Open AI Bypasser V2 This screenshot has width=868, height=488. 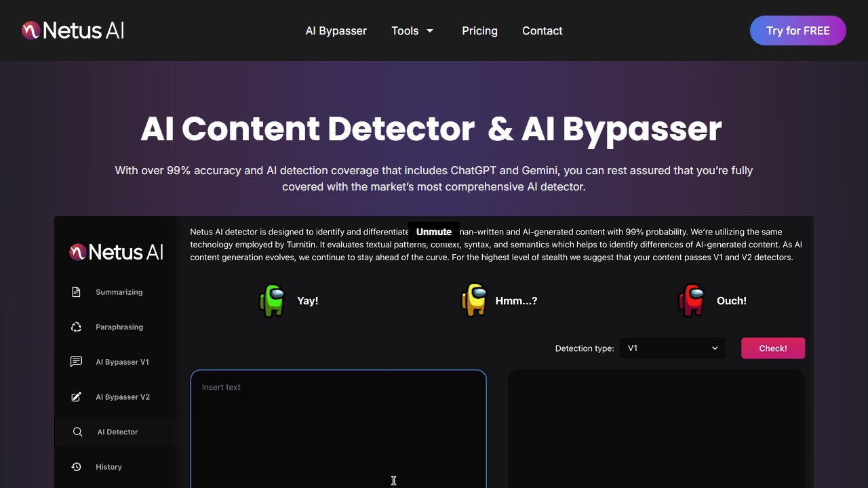click(123, 397)
